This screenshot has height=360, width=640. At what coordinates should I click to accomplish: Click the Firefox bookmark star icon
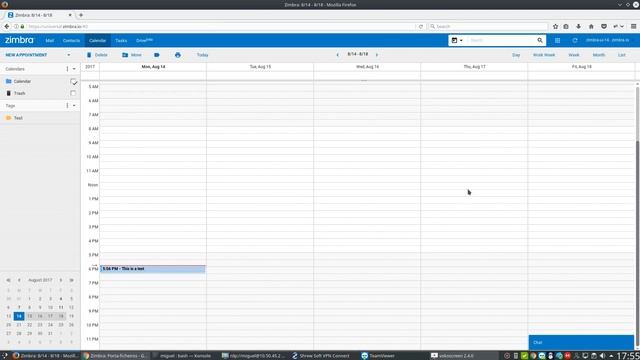(x=555, y=27)
